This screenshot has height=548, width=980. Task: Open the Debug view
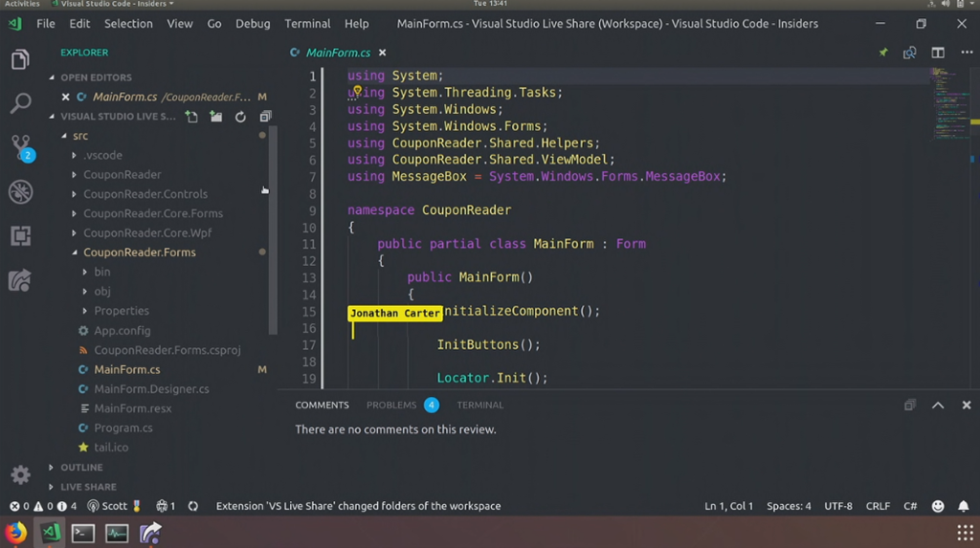pos(20,191)
